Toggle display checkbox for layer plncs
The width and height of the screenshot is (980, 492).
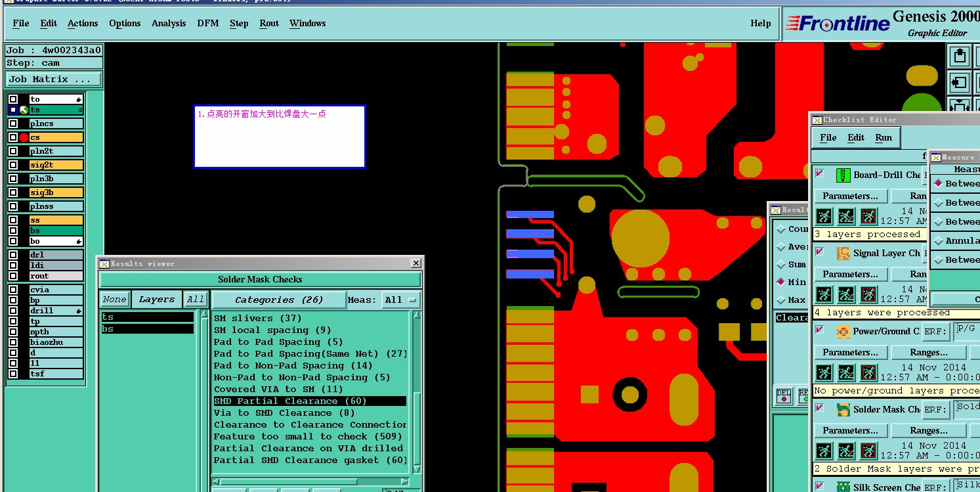(13, 123)
